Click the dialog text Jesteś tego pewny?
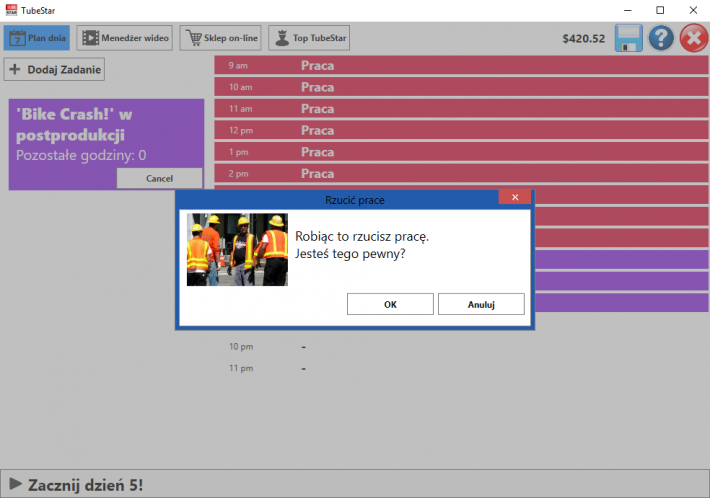 click(x=350, y=254)
